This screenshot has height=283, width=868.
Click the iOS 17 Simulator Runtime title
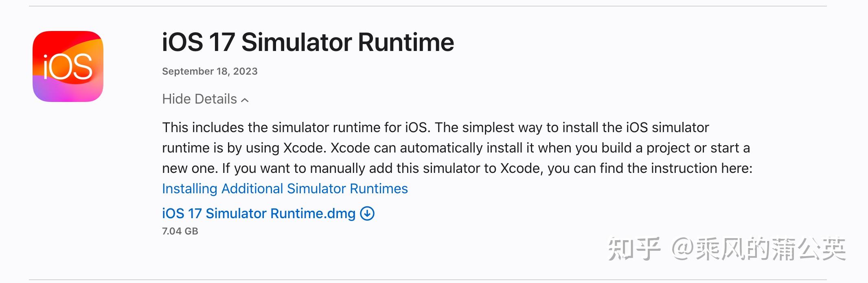tap(307, 42)
